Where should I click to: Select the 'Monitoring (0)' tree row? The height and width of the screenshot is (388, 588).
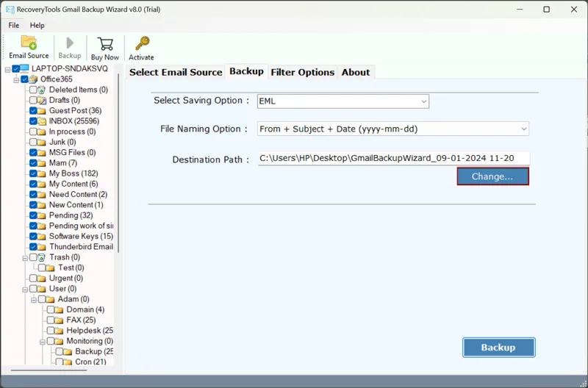pos(90,341)
